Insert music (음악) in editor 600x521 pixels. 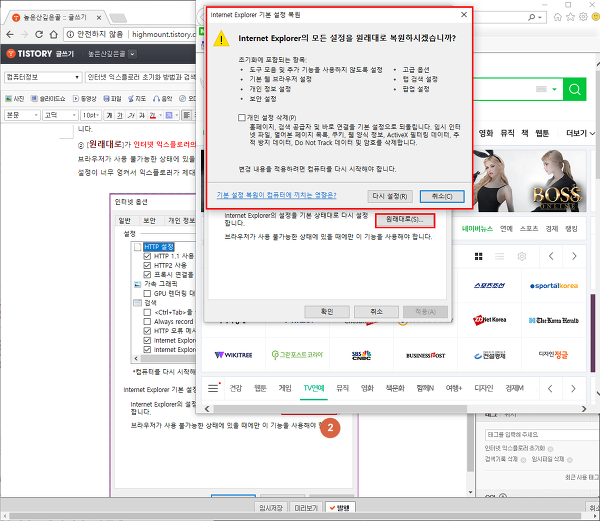163,99
